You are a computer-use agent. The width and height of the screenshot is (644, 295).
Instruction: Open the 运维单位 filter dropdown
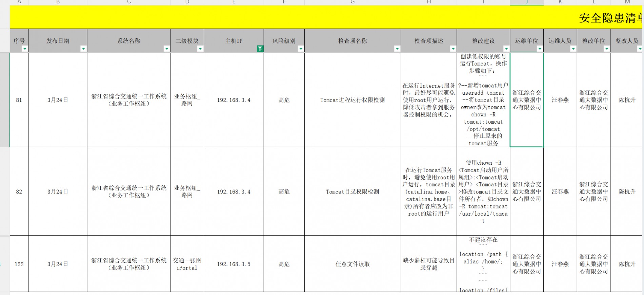pos(540,49)
